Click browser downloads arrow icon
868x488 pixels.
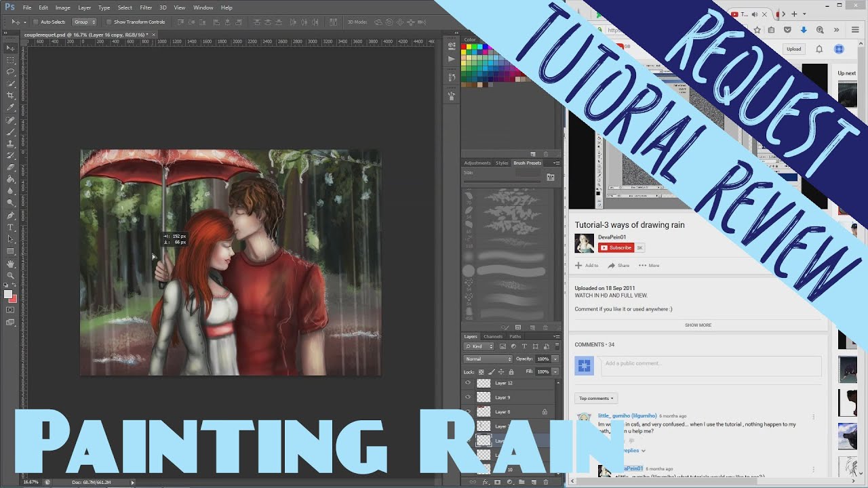[804, 30]
